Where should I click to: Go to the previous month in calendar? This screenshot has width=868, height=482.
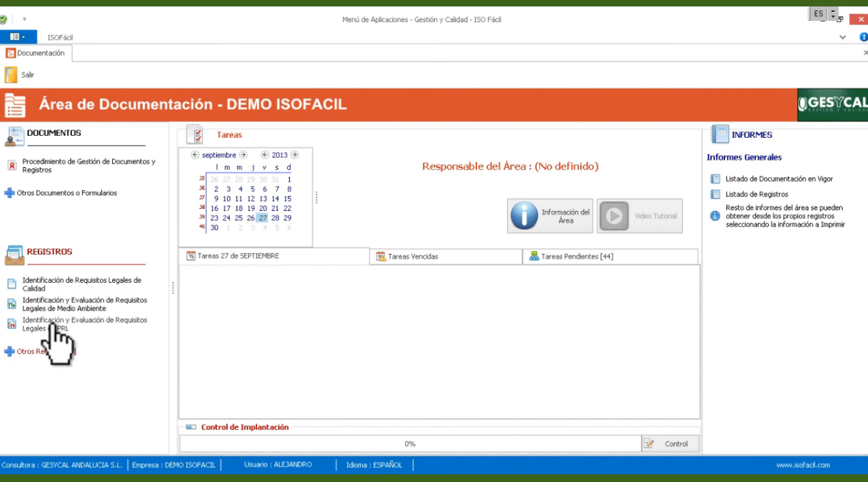[195, 155]
